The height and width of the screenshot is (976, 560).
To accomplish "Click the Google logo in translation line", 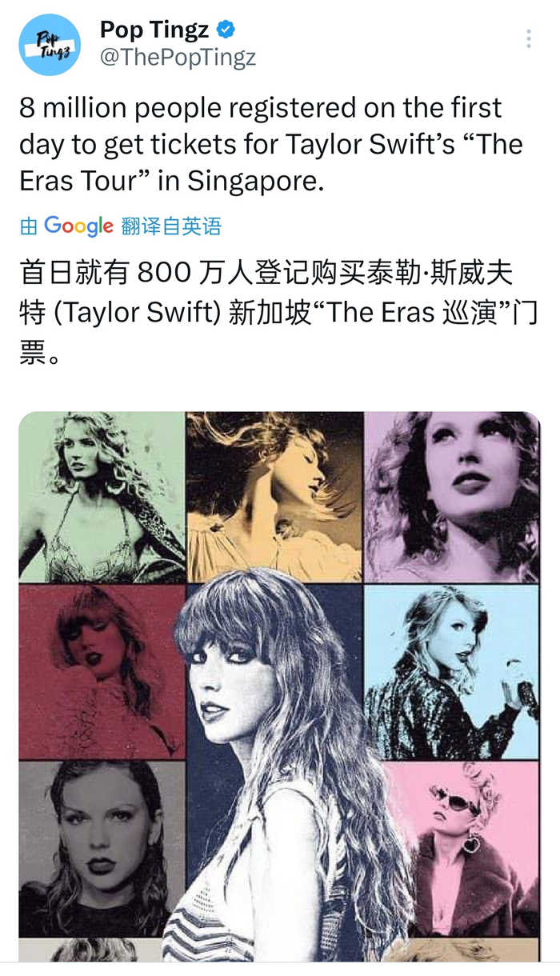I will 78,226.
